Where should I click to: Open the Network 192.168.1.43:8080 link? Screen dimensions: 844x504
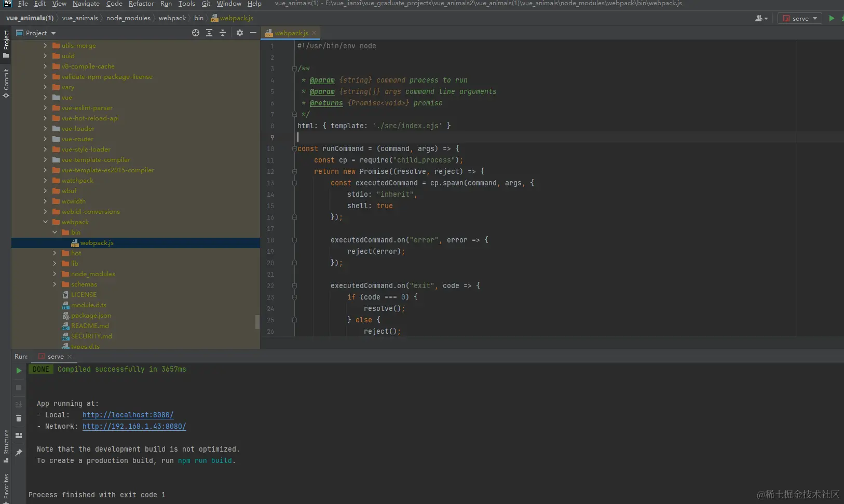click(x=134, y=427)
